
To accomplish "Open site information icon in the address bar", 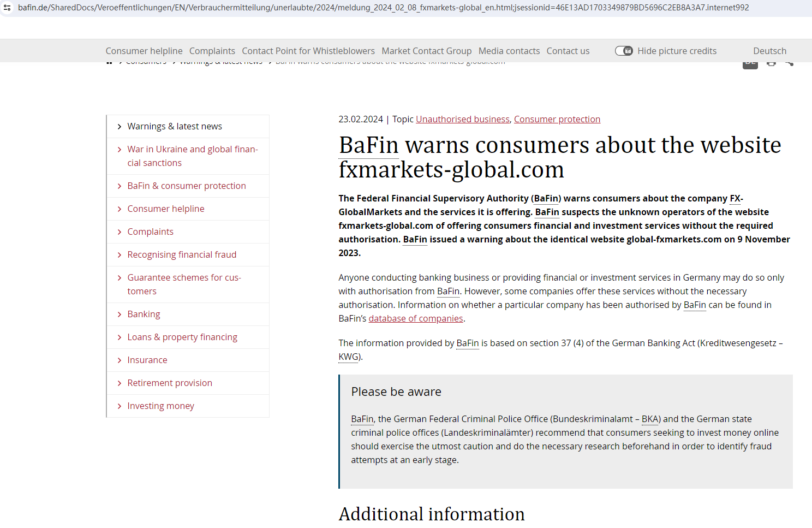I will [7, 8].
